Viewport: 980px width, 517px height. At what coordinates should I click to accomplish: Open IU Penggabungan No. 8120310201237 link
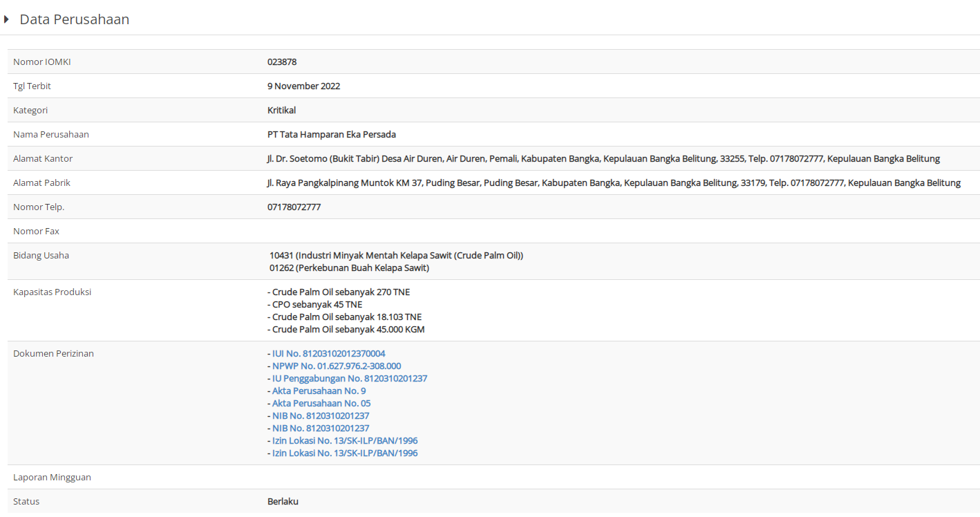coord(349,379)
